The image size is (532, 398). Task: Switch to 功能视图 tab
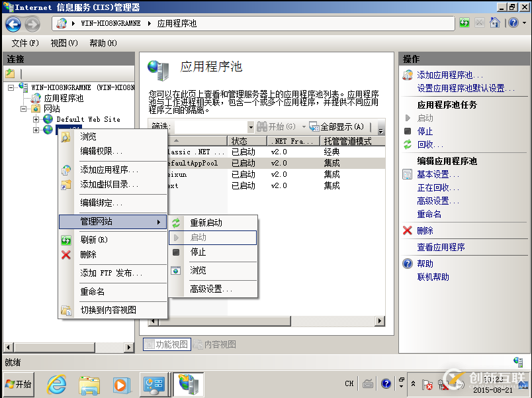168,344
